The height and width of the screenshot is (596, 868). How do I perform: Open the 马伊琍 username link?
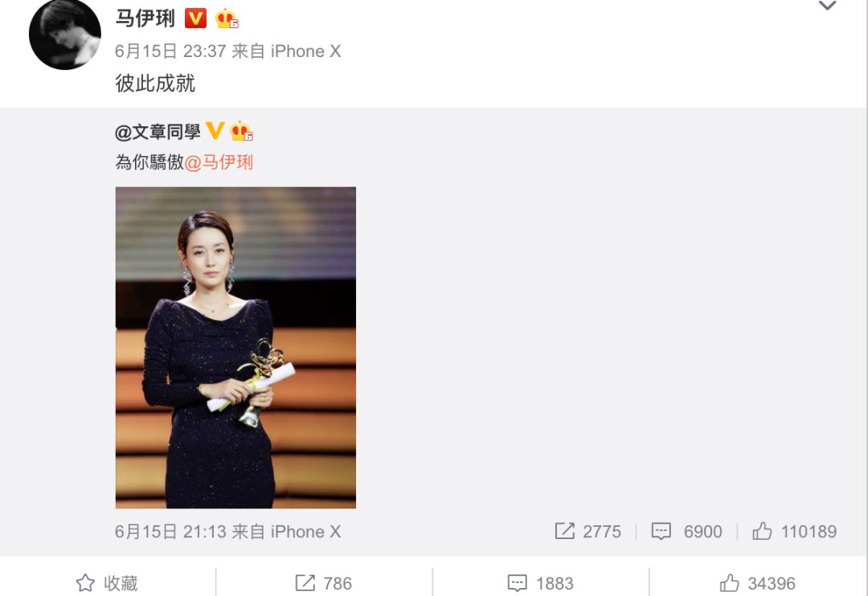click(145, 18)
